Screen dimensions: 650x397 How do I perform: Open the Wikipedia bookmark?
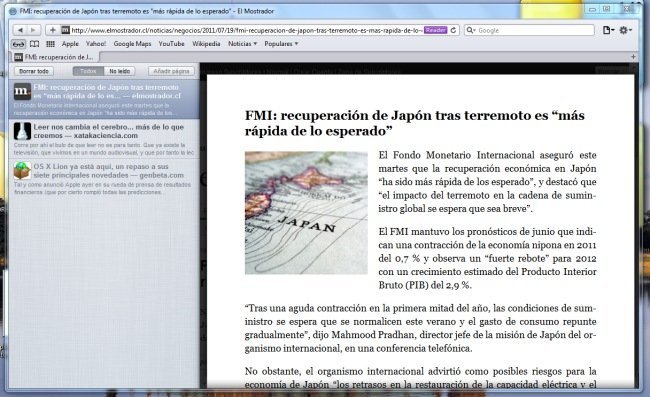click(x=206, y=44)
